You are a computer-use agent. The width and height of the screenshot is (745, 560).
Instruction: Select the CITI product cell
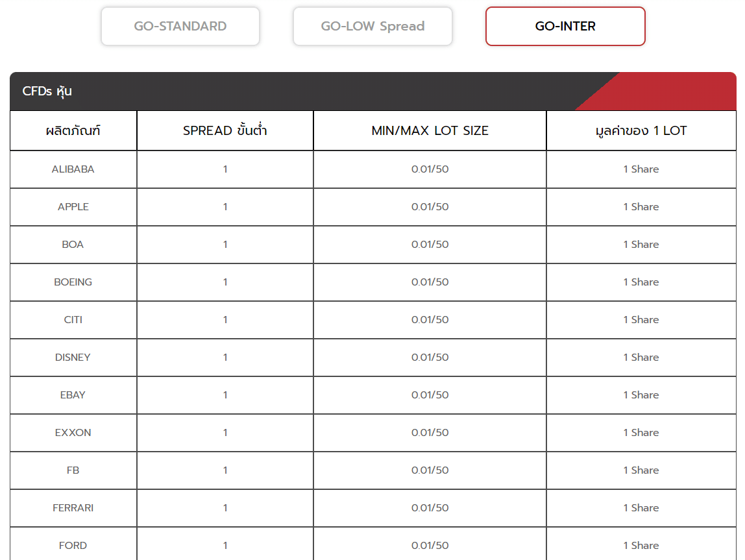coord(73,320)
